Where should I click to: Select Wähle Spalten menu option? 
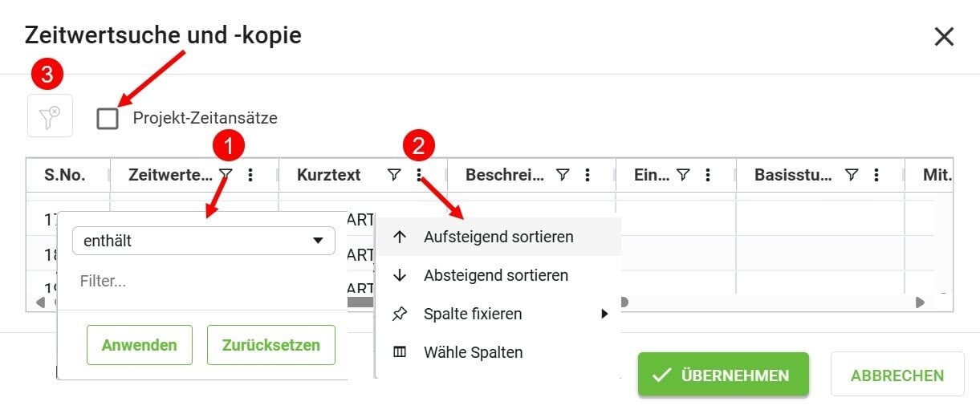[x=473, y=352]
